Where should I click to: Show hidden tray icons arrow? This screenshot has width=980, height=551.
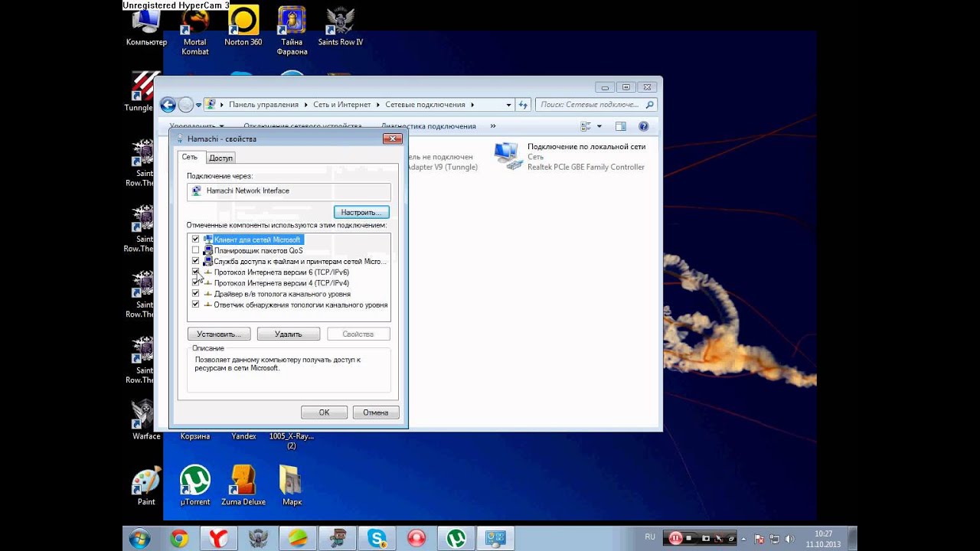coord(743,539)
